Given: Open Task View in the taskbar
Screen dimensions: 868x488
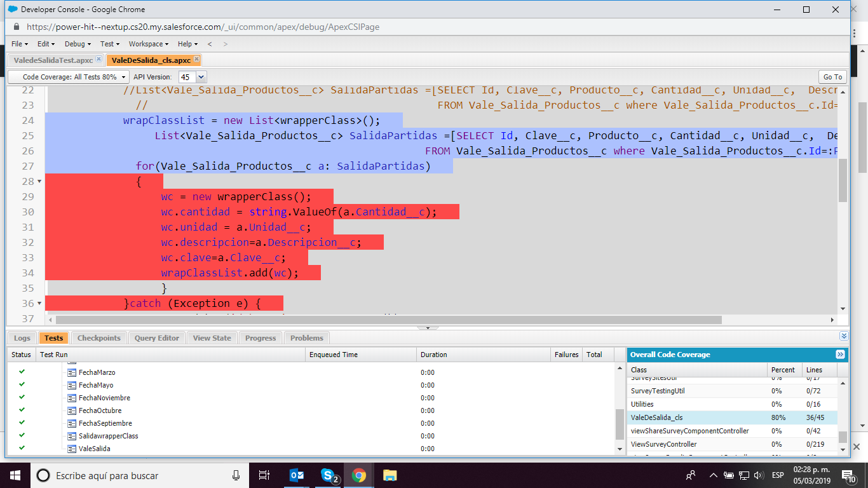Looking at the screenshot, I should (x=264, y=475).
